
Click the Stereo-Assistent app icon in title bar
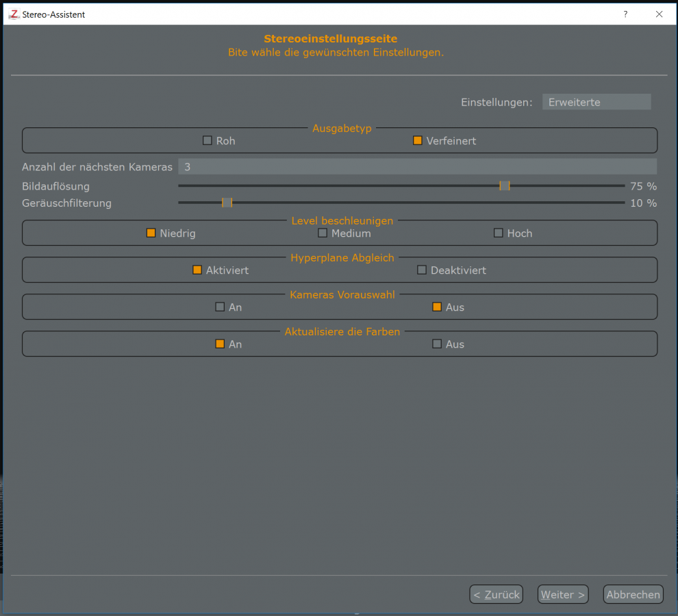point(14,14)
